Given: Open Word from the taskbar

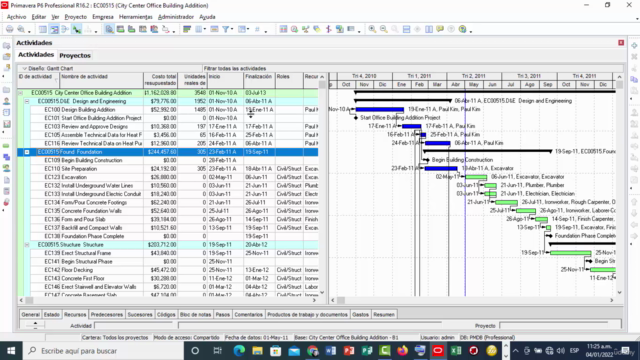Looking at the screenshot, I should [331, 351].
